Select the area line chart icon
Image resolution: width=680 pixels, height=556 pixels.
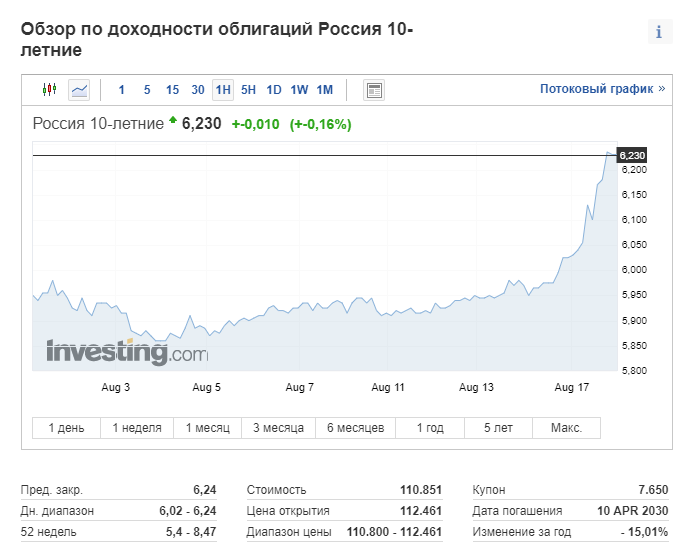tap(79, 90)
